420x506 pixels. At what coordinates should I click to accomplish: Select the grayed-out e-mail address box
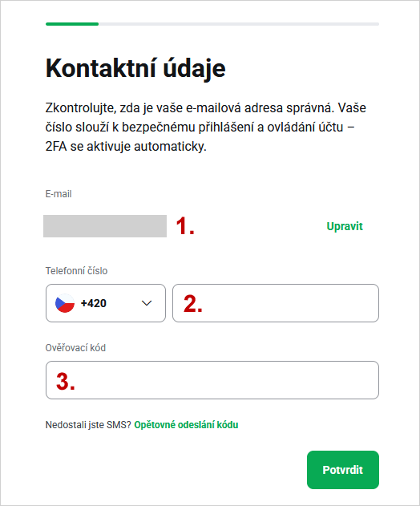click(x=105, y=226)
